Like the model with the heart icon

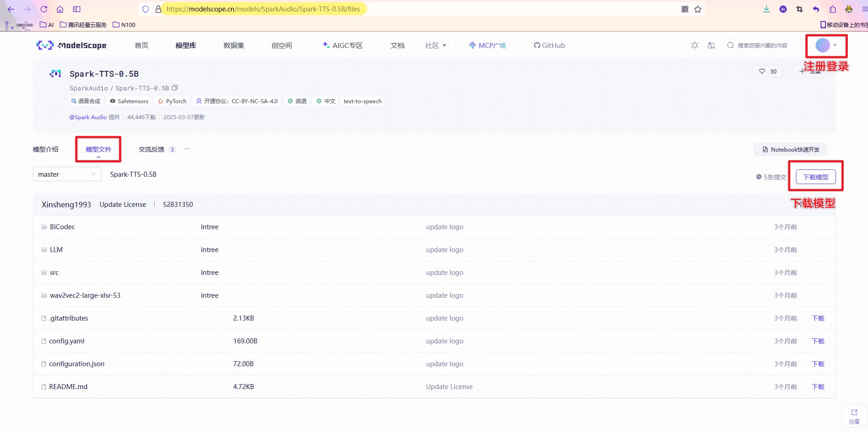click(762, 71)
